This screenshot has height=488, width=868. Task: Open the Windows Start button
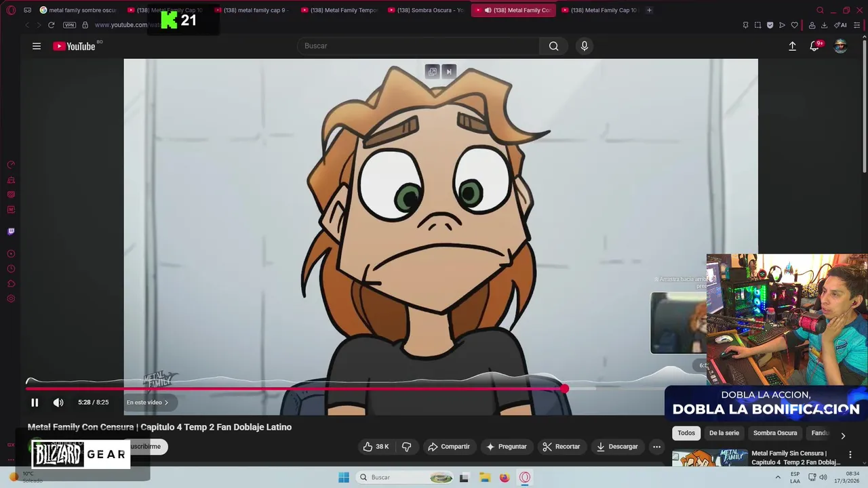344,477
